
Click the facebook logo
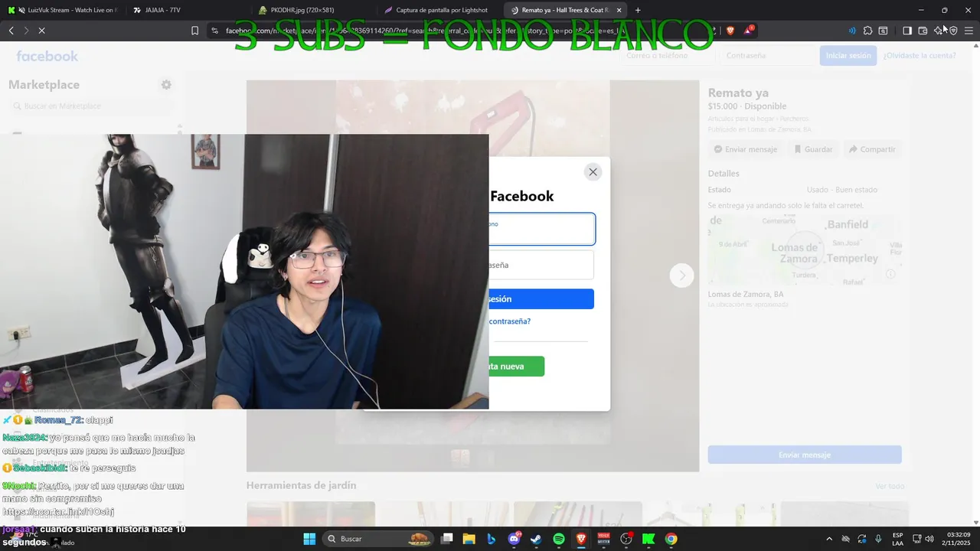(x=47, y=56)
